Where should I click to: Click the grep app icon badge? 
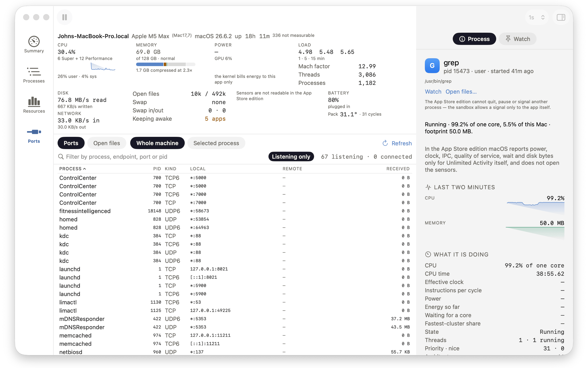coord(432,66)
